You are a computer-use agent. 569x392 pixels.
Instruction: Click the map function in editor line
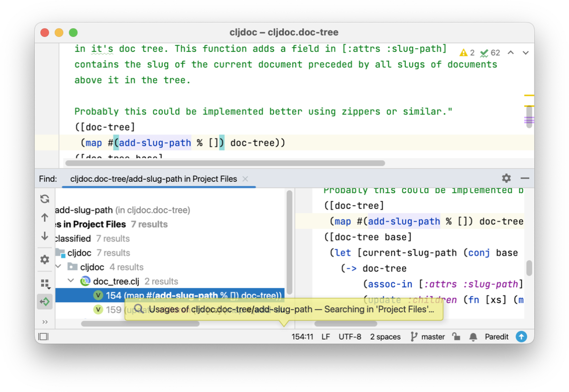coord(94,143)
